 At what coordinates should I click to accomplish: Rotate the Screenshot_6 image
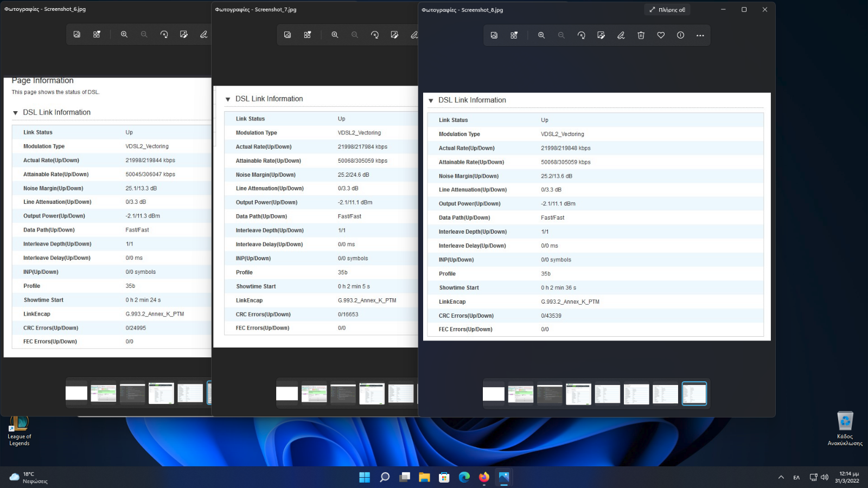pos(164,34)
